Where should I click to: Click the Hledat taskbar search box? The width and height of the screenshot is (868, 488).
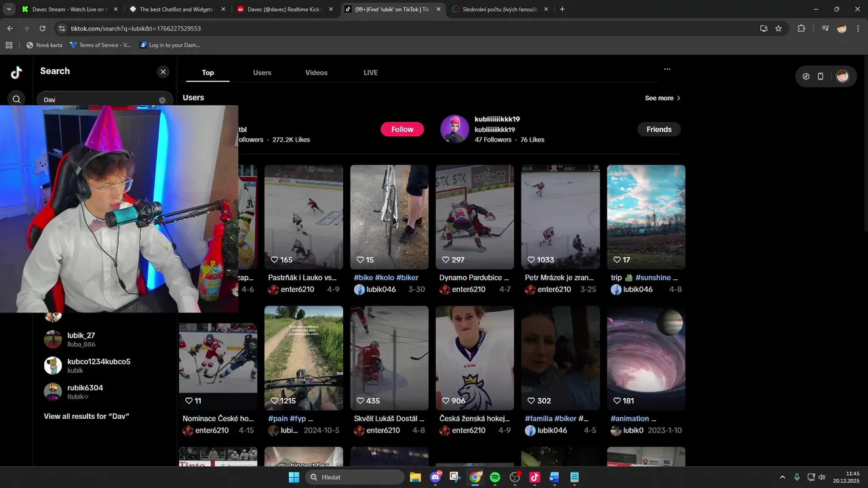click(355, 477)
